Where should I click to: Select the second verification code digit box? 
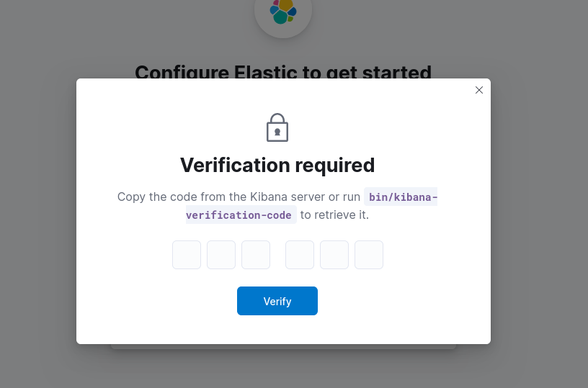click(x=221, y=255)
